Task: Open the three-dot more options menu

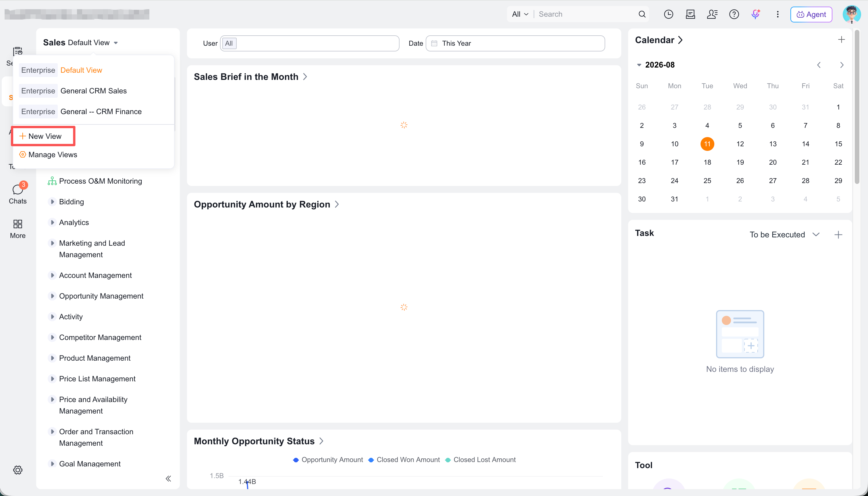Action: click(778, 14)
